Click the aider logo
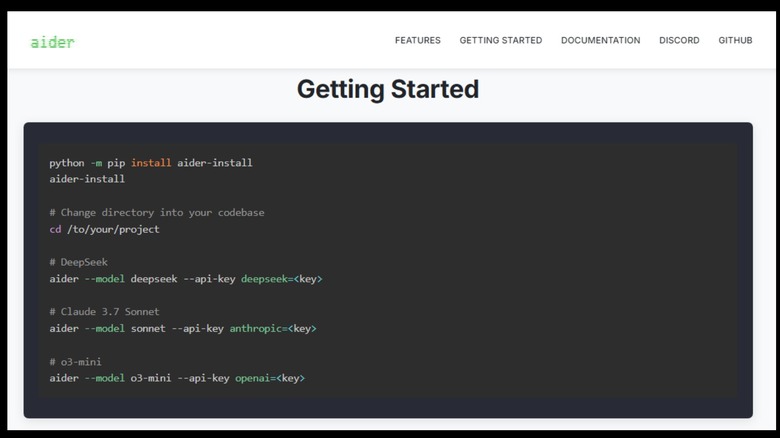The width and height of the screenshot is (780, 438). tap(52, 42)
